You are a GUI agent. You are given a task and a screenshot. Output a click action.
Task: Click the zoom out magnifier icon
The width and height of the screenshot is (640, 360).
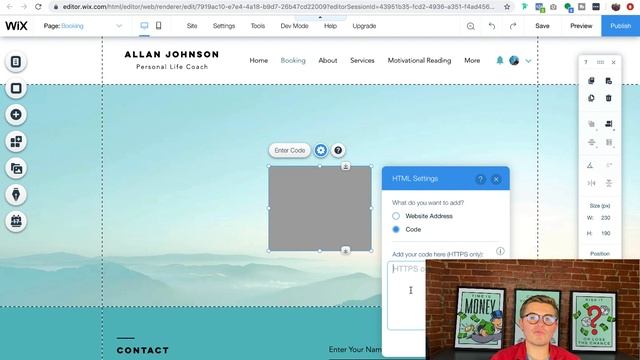(471, 26)
